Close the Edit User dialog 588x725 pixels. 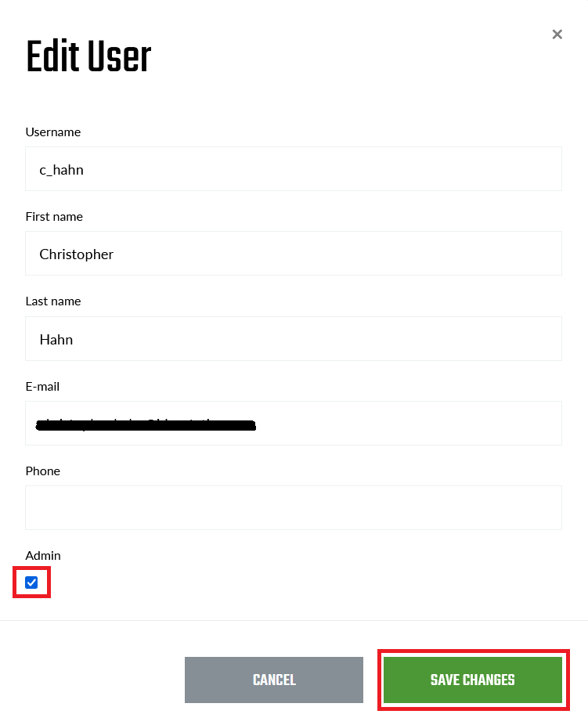tap(557, 34)
